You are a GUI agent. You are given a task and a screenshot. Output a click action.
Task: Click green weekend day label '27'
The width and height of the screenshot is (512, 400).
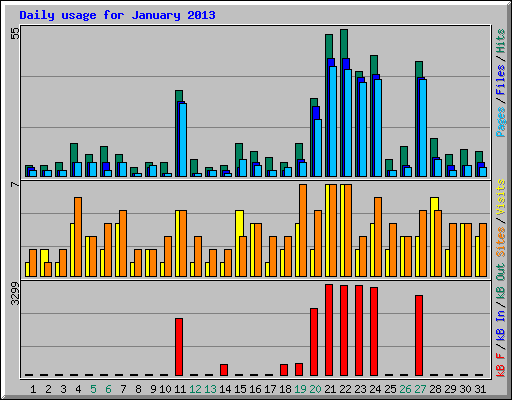pyautogui.click(x=420, y=389)
